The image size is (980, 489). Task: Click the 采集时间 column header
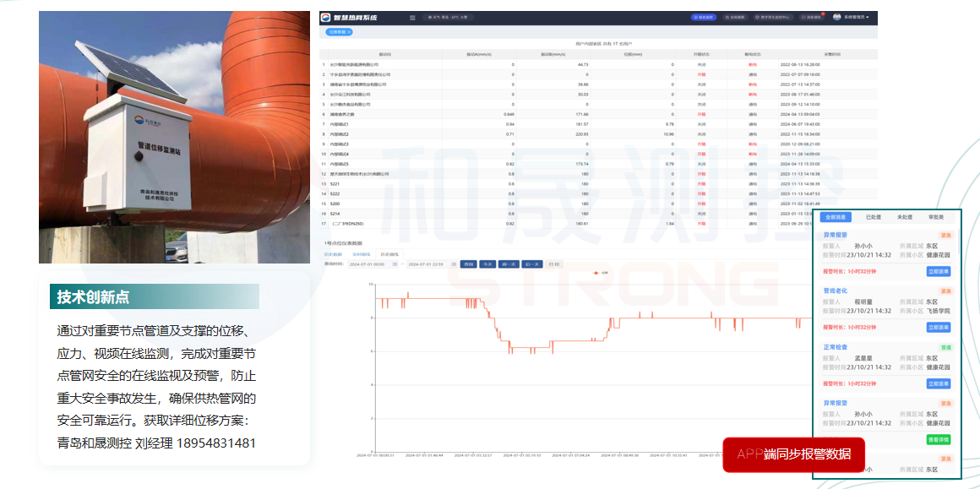point(828,54)
